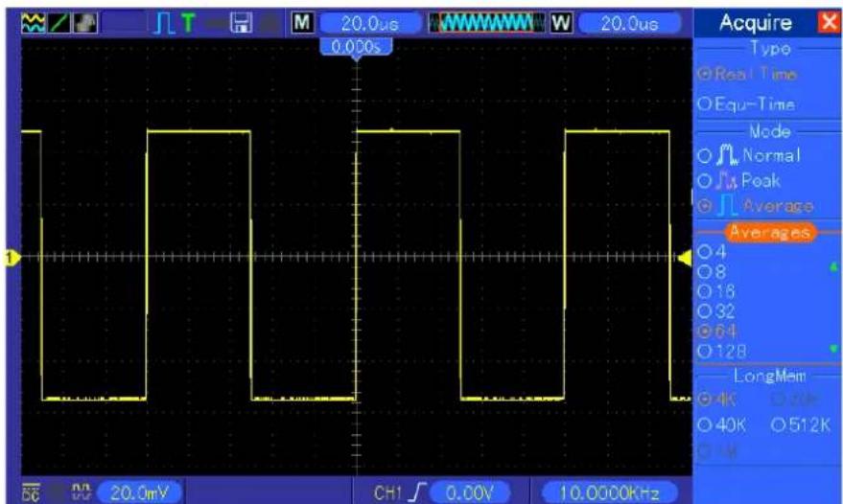Close the Acquire panel
Image resolution: width=843 pixels, height=504 pixels.
click(x=829, y=23)
